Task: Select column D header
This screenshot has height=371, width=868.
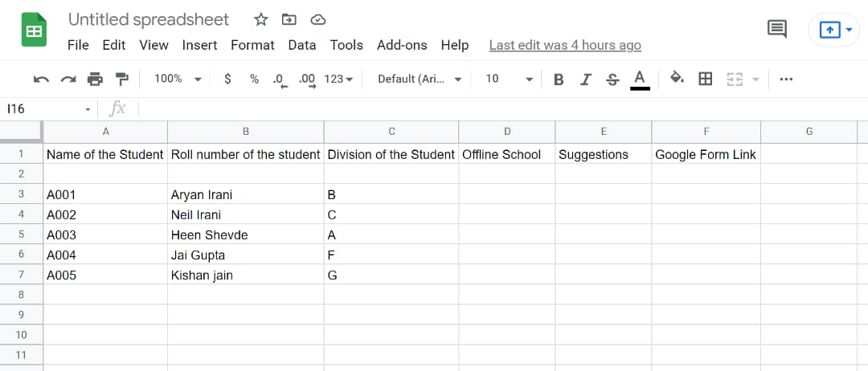Action: [506, 132]
